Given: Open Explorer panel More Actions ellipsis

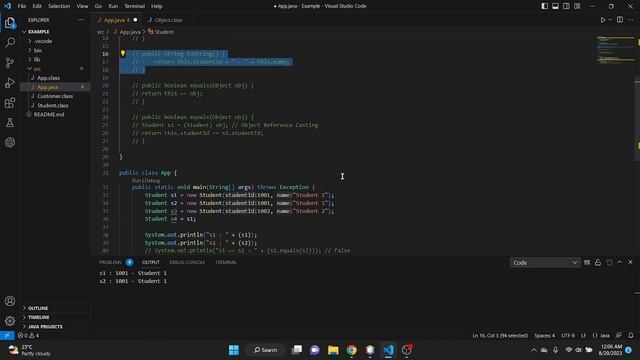Looking at the screenshot, I should 80,20.
